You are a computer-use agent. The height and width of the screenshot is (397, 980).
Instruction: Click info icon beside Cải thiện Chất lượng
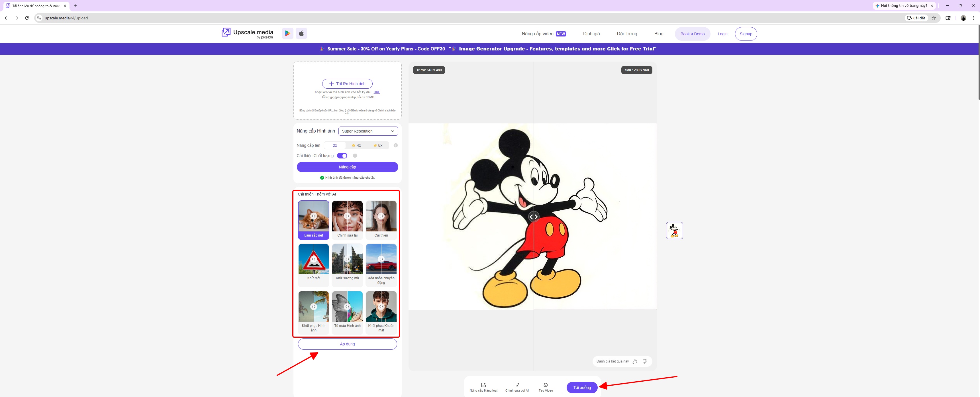click(x=355, y=156)
